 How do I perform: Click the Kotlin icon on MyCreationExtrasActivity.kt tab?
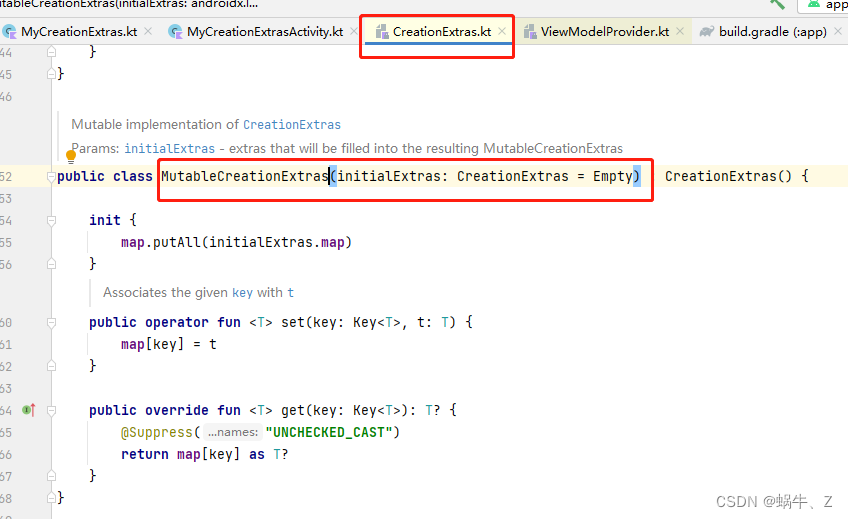pyautogui.click(x=175, y=32)
